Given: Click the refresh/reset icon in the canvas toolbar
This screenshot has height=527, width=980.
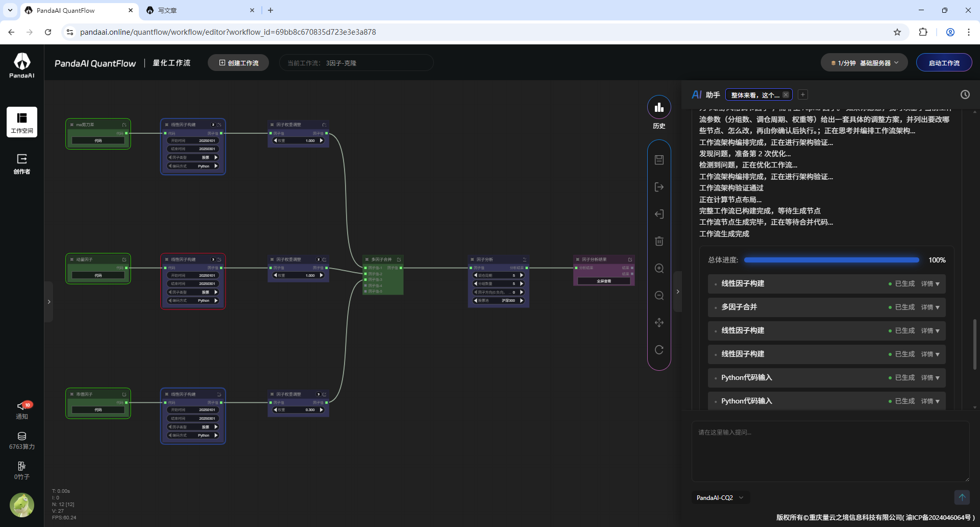Looking at the screenshot, I should (659, 350).
